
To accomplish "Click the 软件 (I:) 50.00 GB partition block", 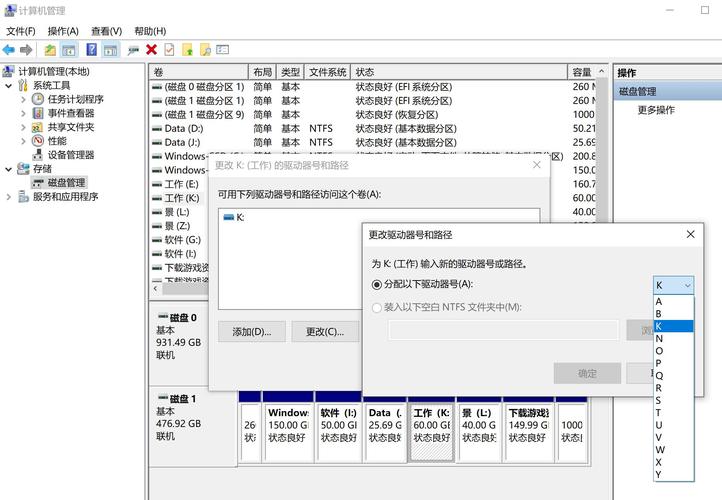I will (x=339, y=432).
